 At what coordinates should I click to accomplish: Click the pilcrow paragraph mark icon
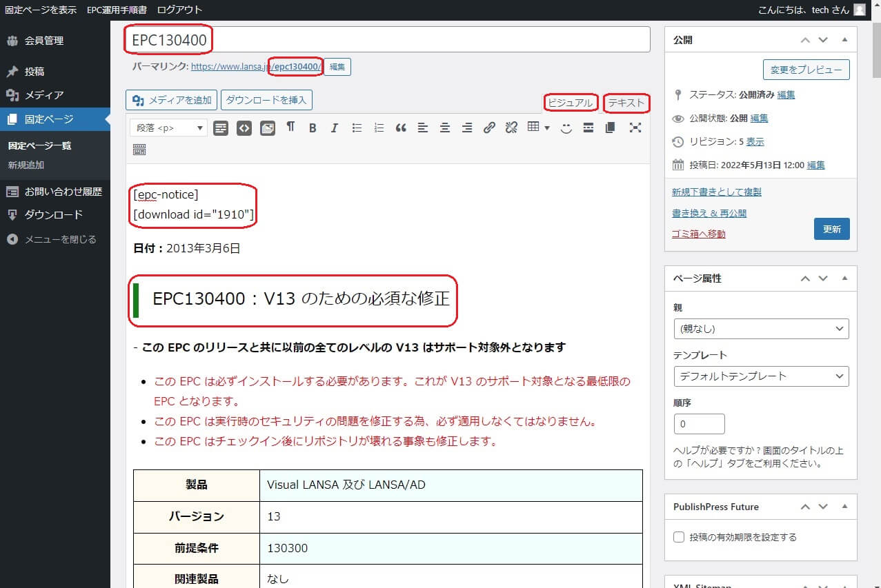290,128
